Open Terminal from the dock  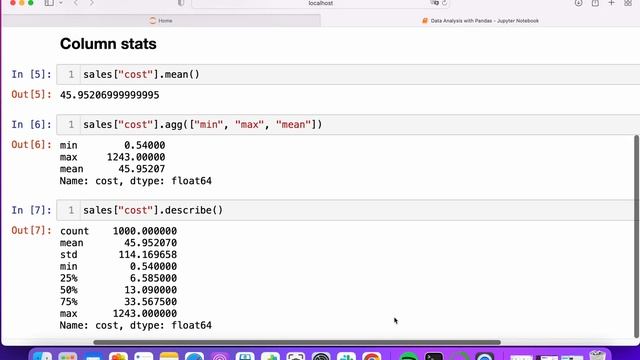point(434,356)
